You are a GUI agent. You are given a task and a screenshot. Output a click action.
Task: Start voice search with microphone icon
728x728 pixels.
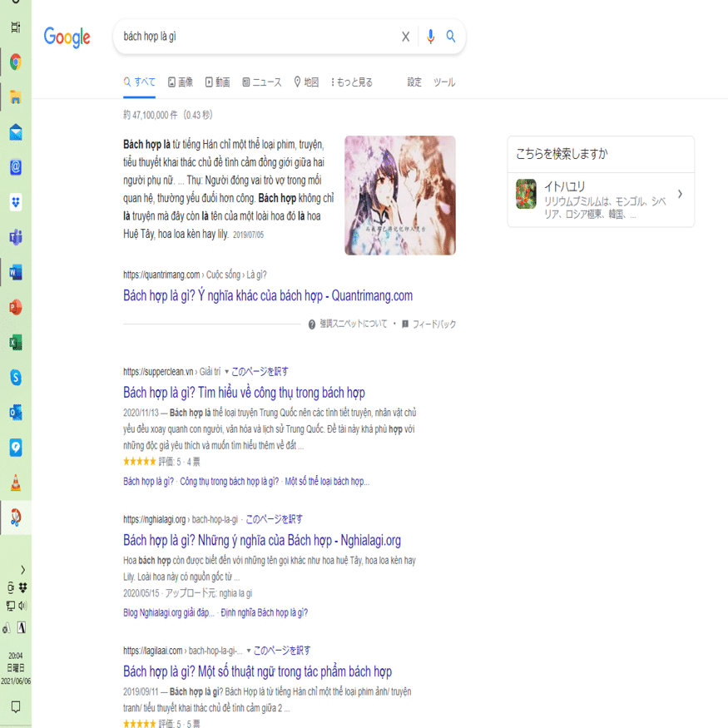(x=430, y=37)
